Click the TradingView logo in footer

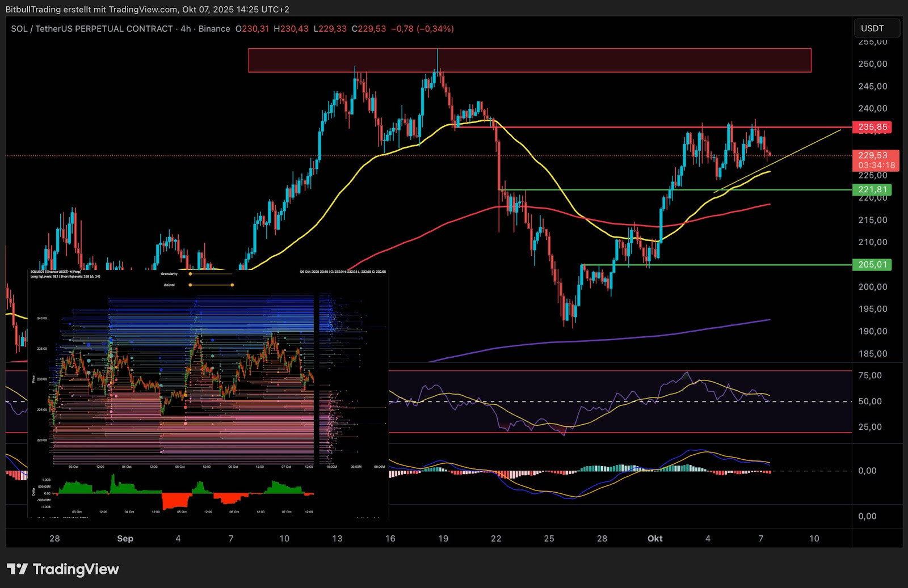coord(63,569)
